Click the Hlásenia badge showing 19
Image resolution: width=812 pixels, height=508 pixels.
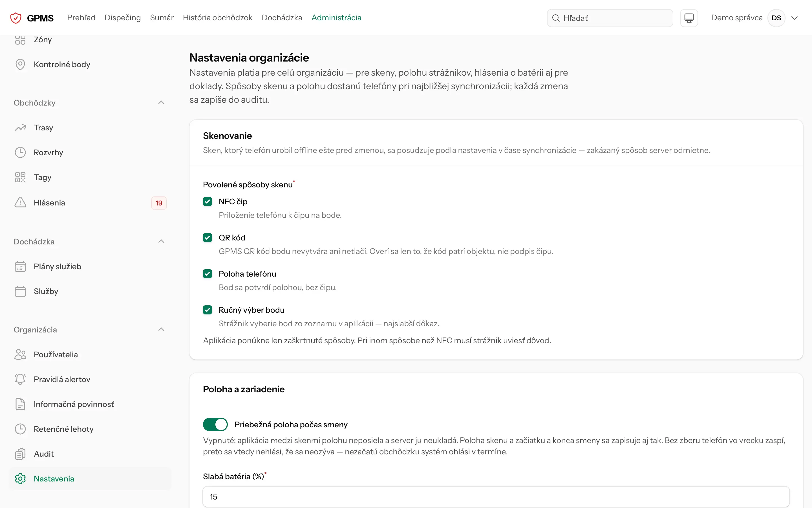(159, 203)
